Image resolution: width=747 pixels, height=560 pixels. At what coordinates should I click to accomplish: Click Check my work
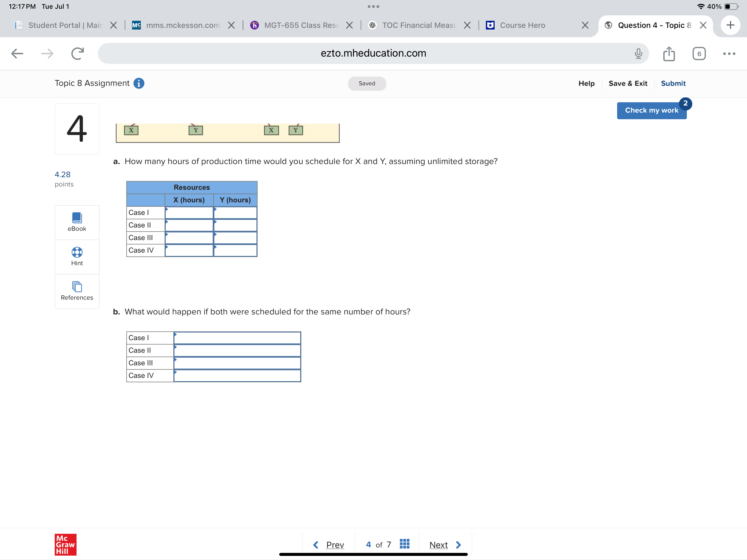(651, 110)
